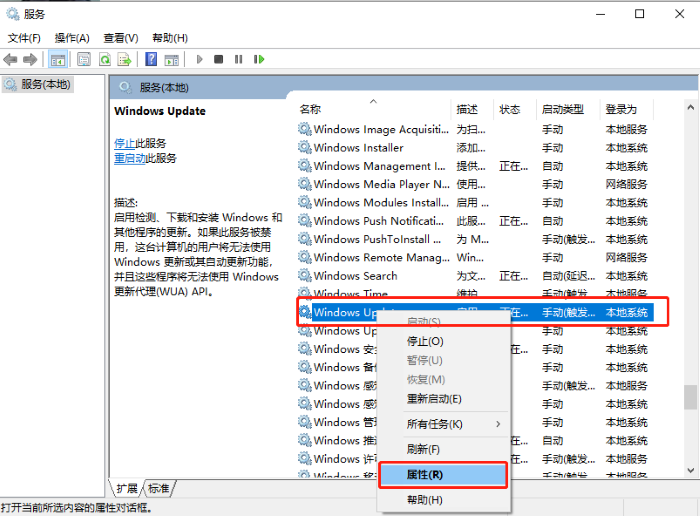Screen dimensions: 700x516
Task: Click the Export List toolbar icon
Action: click(x=125, y=60)
